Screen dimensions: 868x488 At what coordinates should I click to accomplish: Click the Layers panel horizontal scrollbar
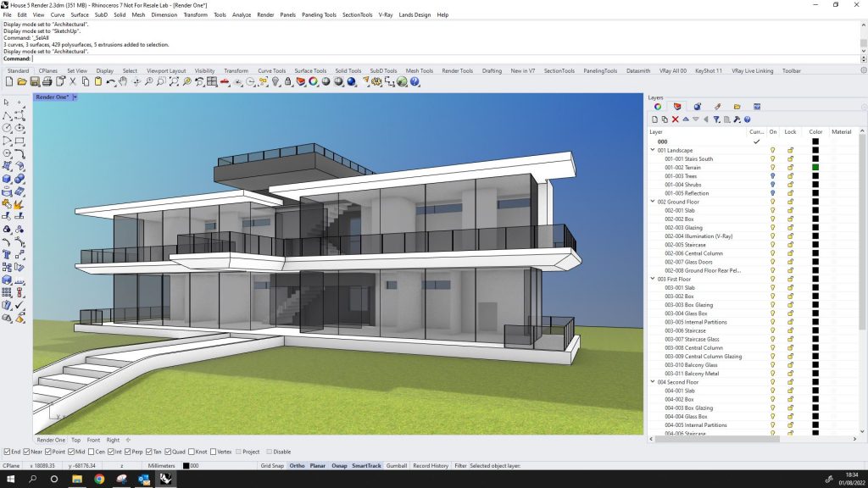click(x=717, y=439)
